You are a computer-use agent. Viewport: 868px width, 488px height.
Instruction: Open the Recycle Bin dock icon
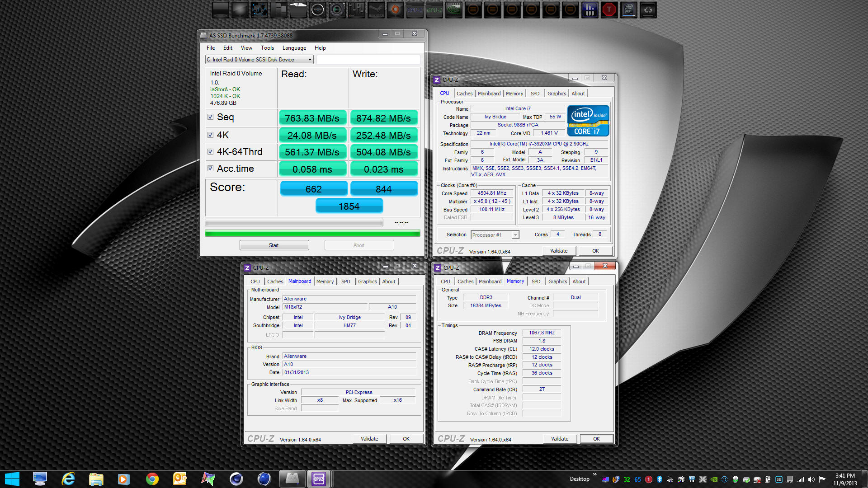click(x=648, y=9)
